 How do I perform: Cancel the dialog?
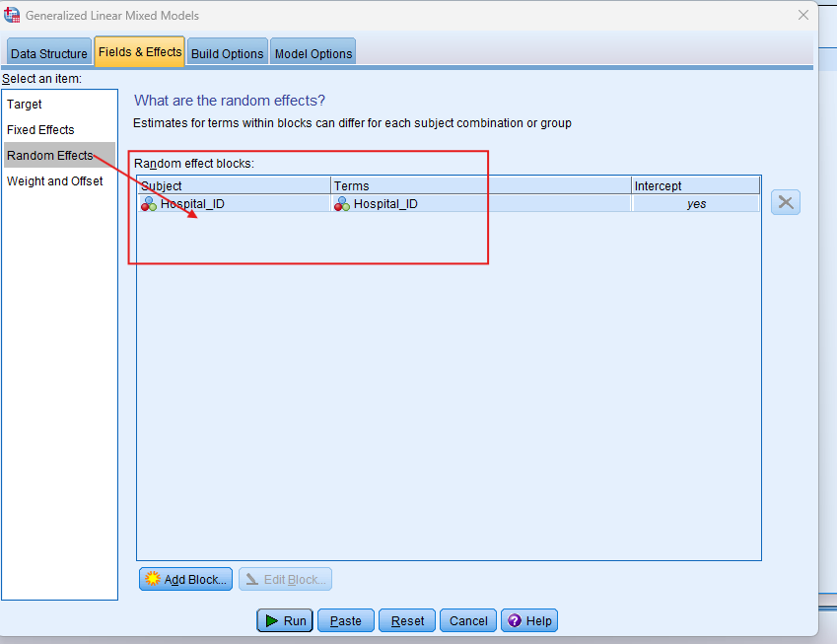point(468,620)
